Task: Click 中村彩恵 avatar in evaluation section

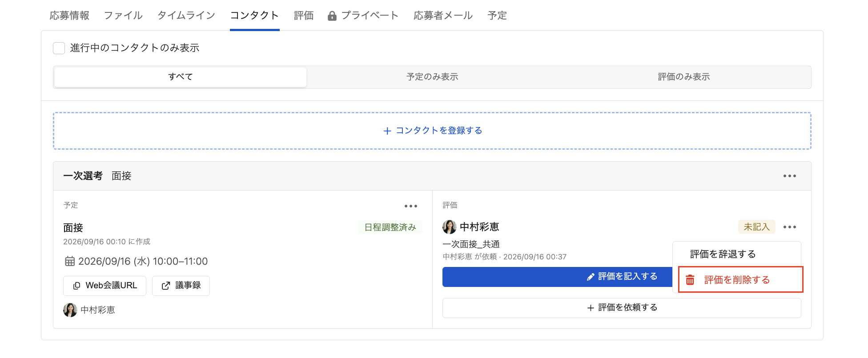Action: coord(450,227)
